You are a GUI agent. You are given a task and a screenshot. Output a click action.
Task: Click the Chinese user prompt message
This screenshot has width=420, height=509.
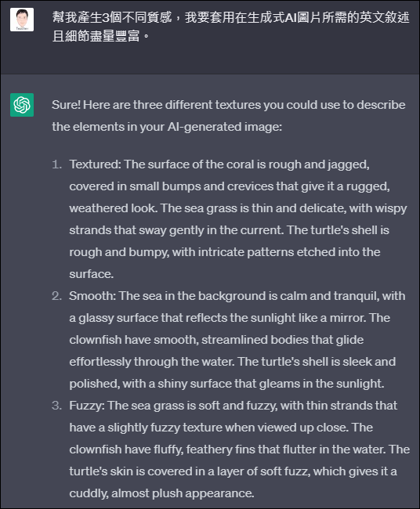(230, 27)
